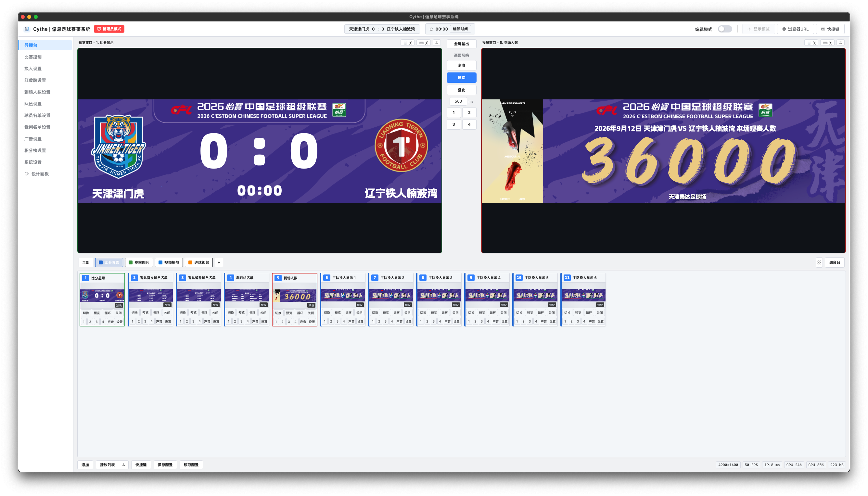868x496 pixels.
Task: Click the Cythe logo icon
Action: [27, 29]
